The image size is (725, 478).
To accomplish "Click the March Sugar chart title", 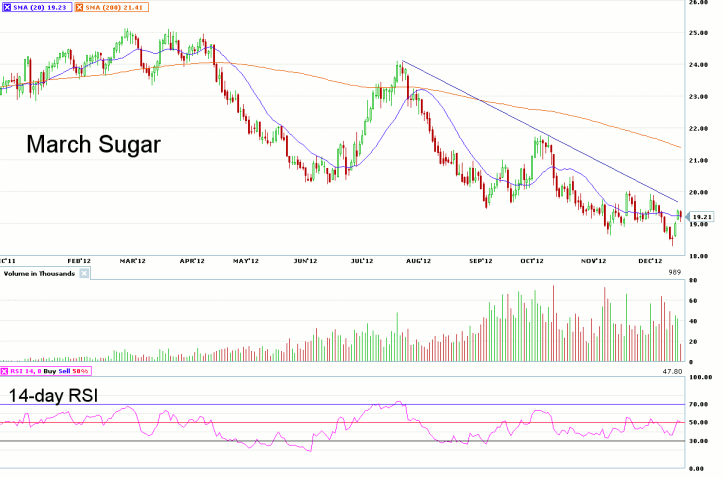I will point(93,146).
